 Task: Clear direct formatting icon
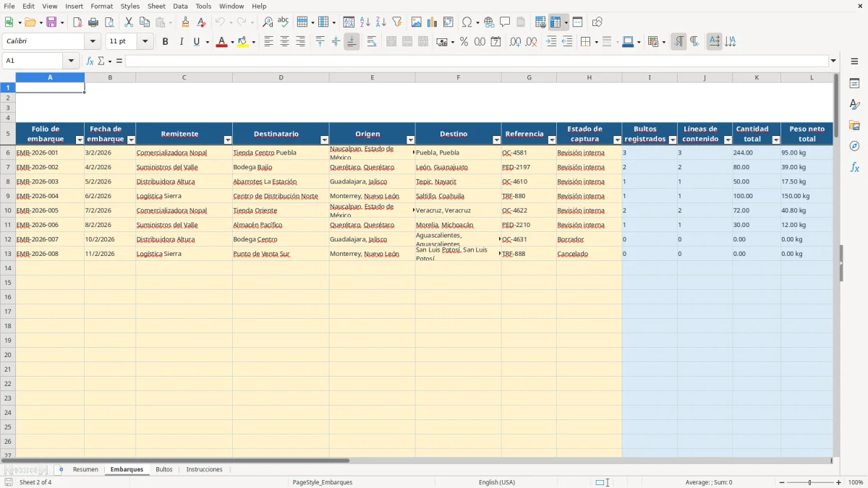tap(202, 22)
